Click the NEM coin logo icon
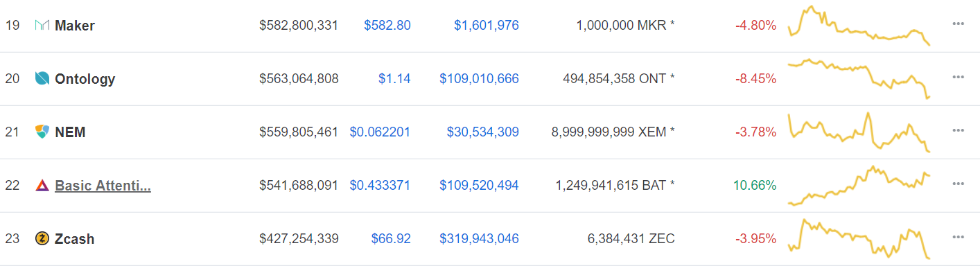This screenshot has height=266, width=980. pyautogui.click(x=42, y=132)
